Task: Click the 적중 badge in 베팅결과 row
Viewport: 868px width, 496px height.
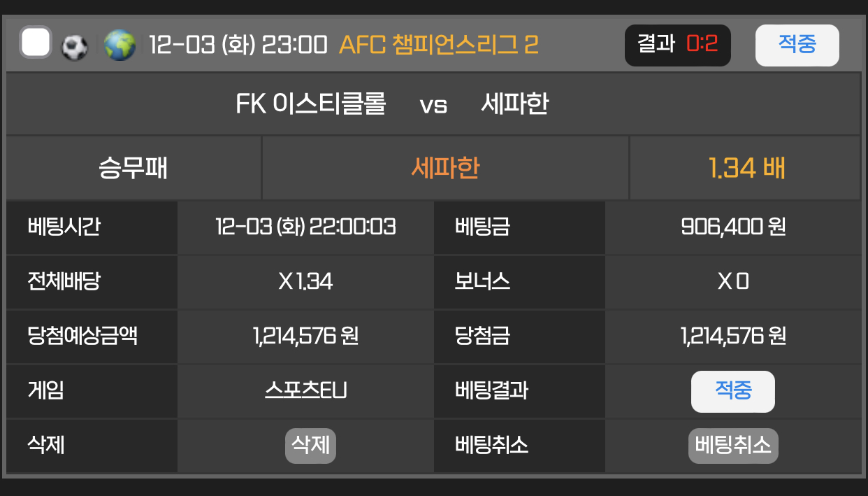Action: (732, 391)
